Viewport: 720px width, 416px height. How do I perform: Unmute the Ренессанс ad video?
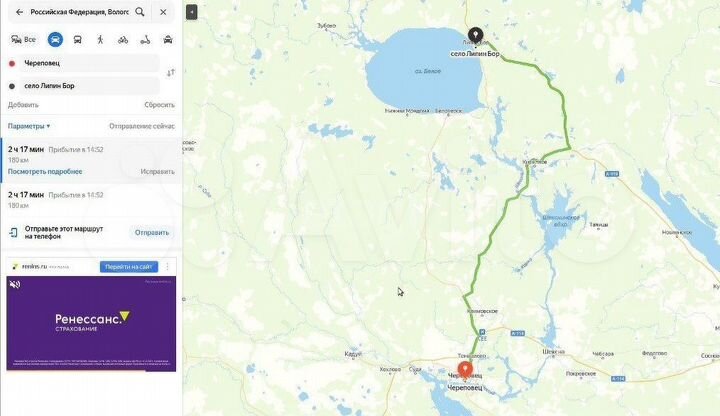click(x=15, y=284)
